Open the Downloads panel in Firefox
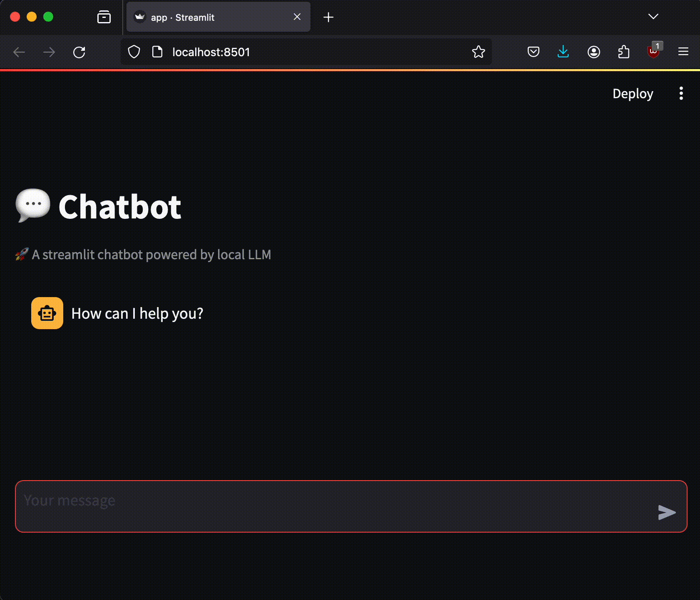 [563, 52]
